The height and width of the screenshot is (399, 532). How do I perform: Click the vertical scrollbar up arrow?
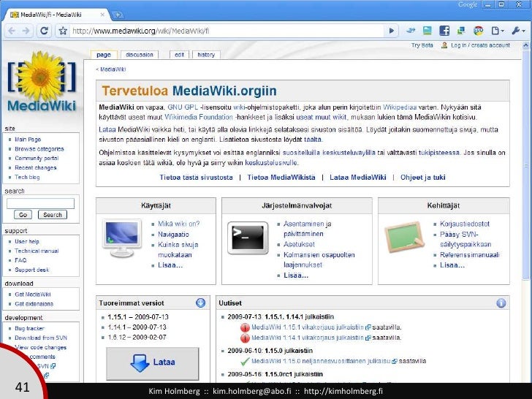tap(525, 45)
